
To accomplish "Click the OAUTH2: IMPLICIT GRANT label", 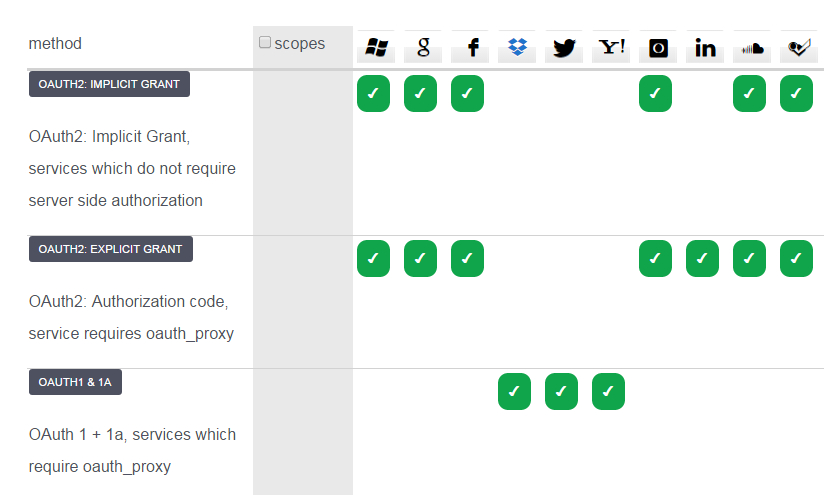I will 109,84.
